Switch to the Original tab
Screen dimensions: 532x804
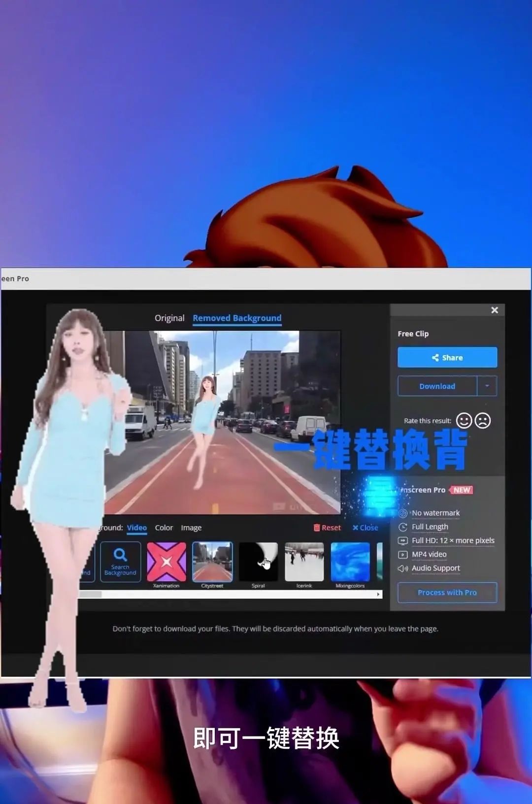tap(169, 318)
